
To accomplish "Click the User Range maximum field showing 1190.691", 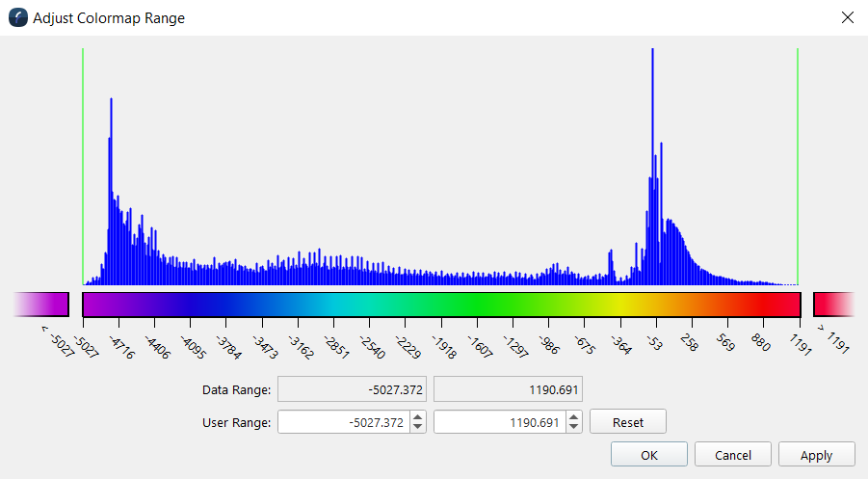I will point(499,422).
